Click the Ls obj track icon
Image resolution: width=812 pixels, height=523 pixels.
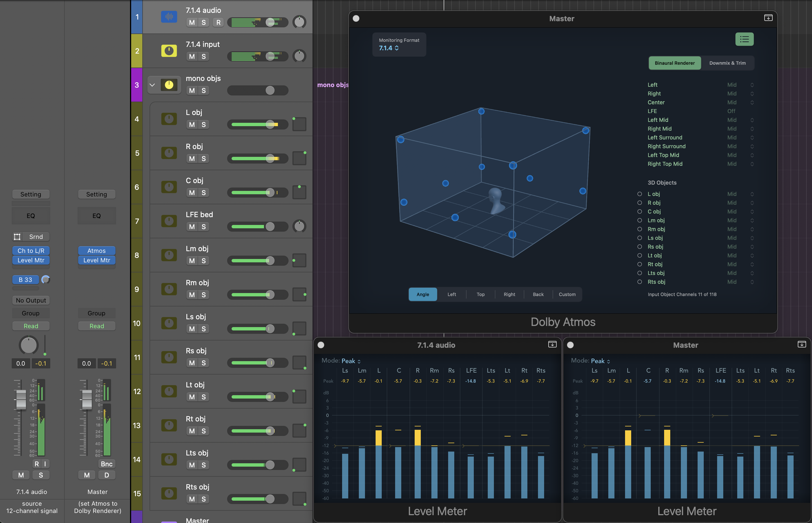[x=169, y=323]
